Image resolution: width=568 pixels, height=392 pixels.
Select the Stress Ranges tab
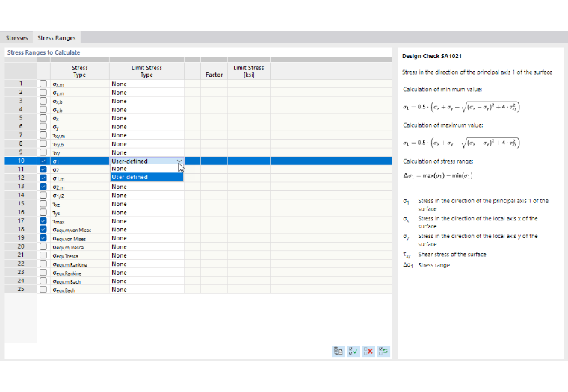pyautogui.click(x=57, y=37)
